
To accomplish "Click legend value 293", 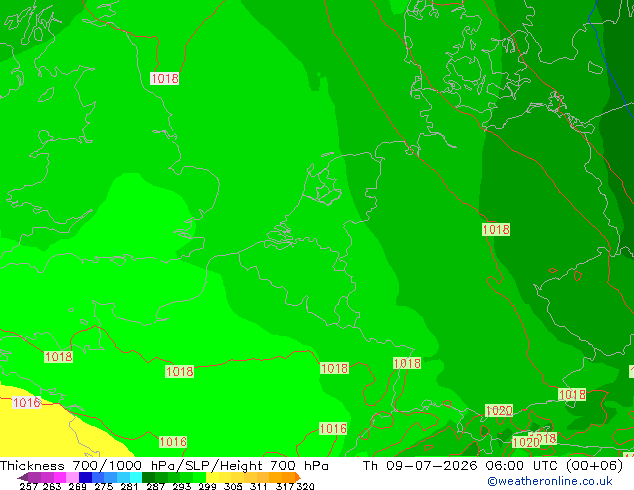I will pos(181,486).
